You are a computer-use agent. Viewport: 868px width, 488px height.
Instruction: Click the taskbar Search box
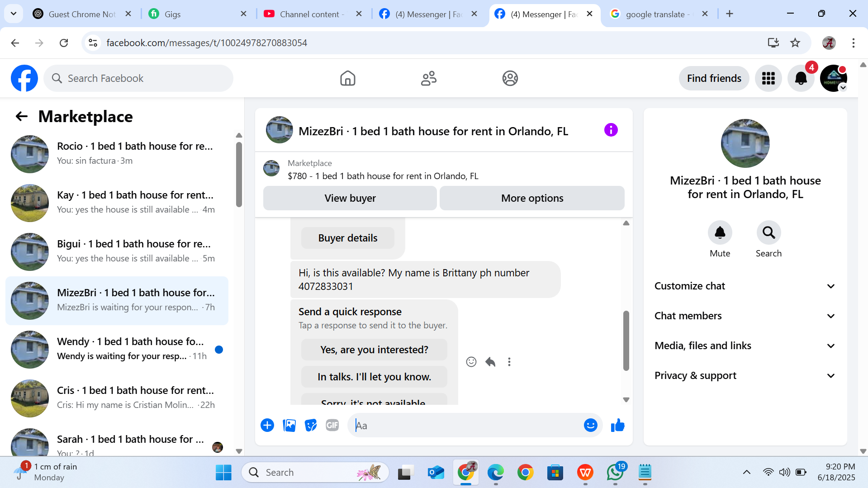[x=315, y=472]
